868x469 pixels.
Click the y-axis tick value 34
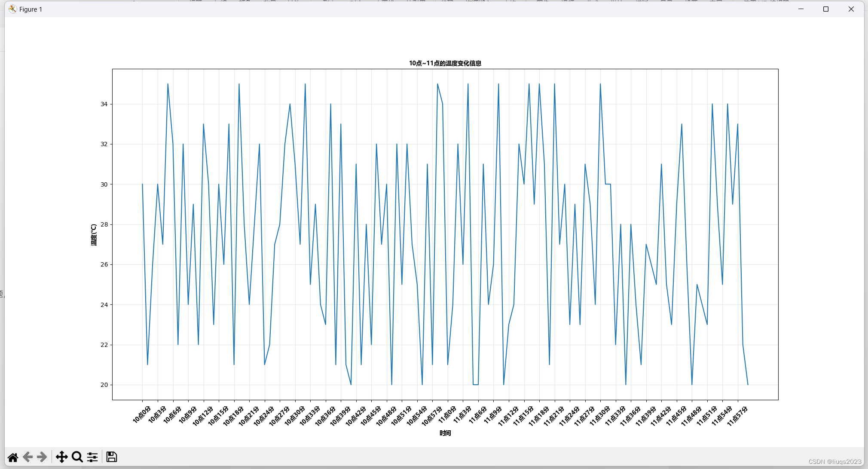(104, 104)
